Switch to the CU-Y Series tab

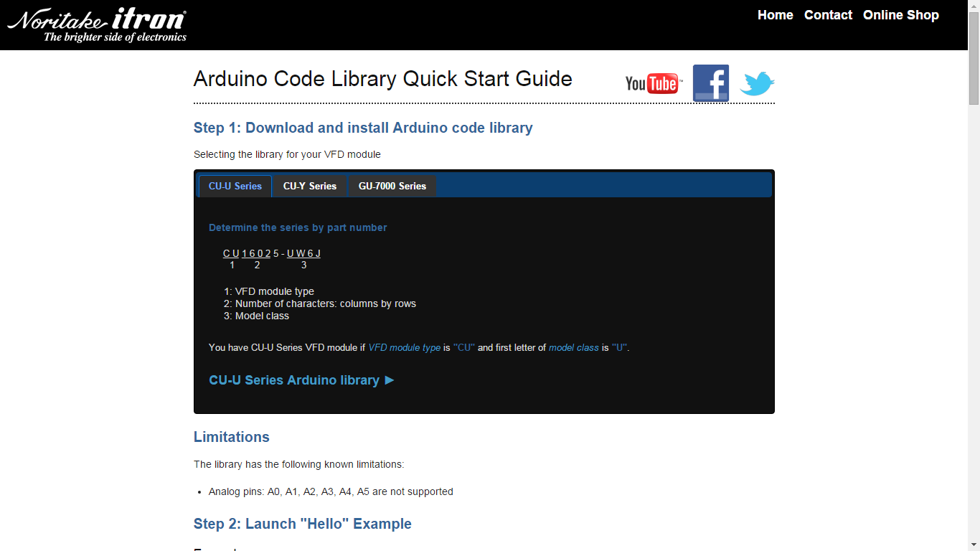310,186
